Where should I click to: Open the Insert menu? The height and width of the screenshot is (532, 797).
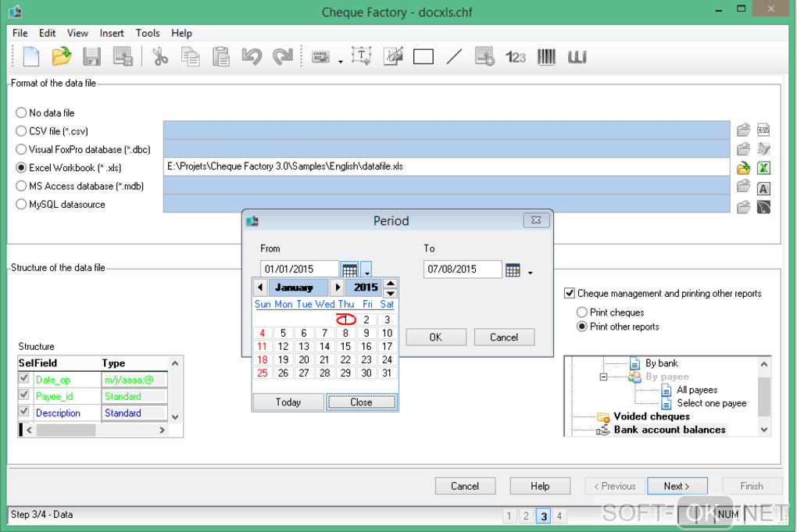(x=111, y=33)
